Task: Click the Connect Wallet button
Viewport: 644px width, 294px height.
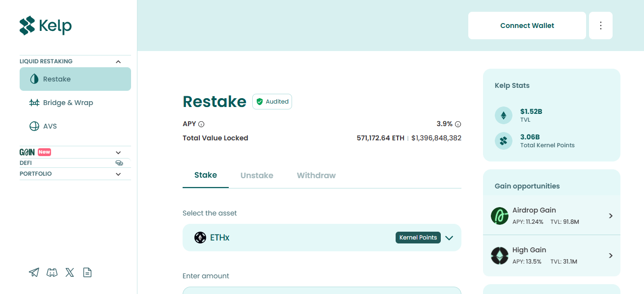Action: (527, 26)
